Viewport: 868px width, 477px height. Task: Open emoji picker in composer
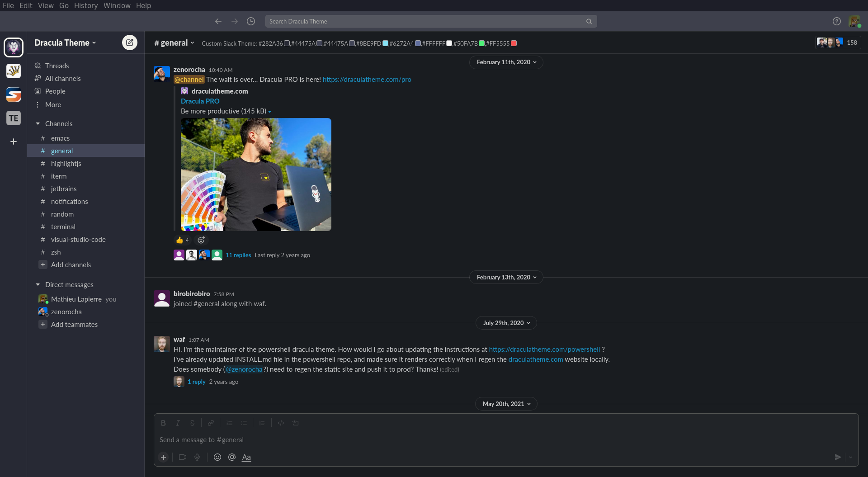click(217, 457)
